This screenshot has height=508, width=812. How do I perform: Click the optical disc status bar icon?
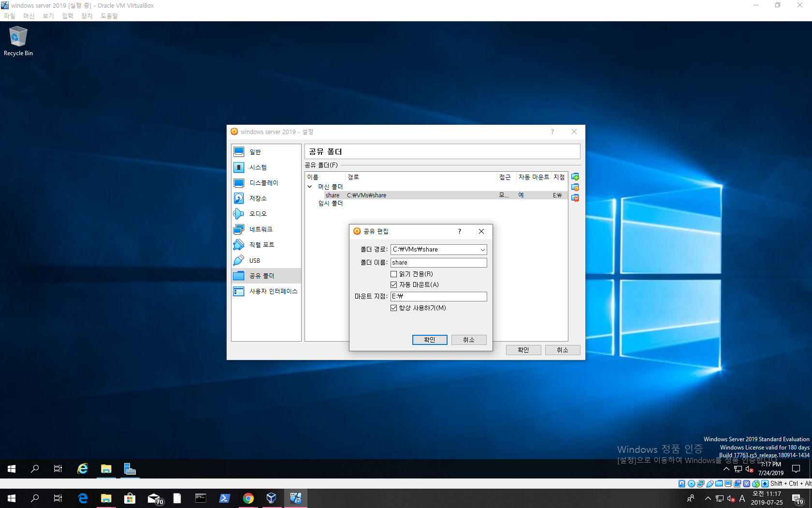point(691,484)
